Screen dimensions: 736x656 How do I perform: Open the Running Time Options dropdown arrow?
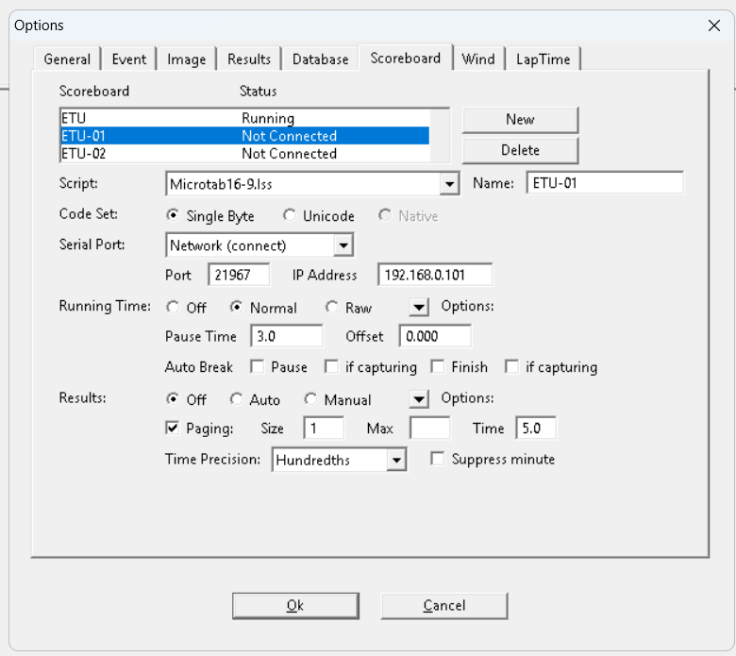click(419, 308)
